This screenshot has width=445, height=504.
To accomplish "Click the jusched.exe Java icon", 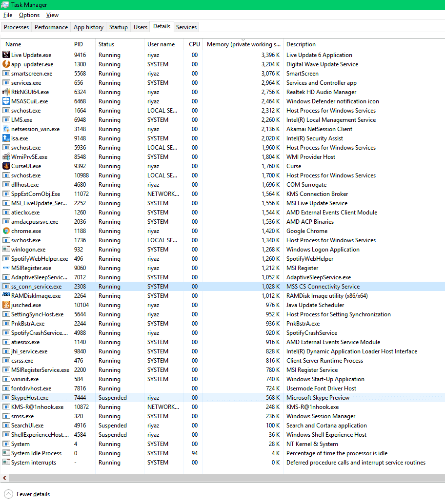I will click(x=6, y=305).
